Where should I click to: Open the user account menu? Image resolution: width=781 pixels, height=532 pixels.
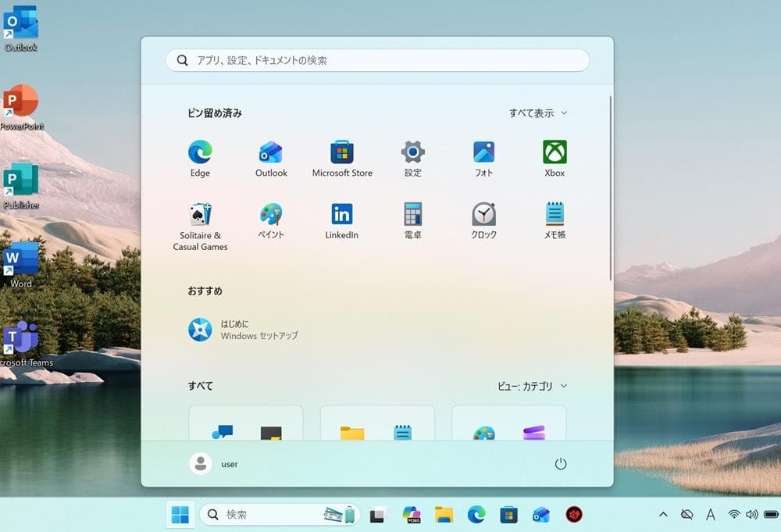pos(216,463)
